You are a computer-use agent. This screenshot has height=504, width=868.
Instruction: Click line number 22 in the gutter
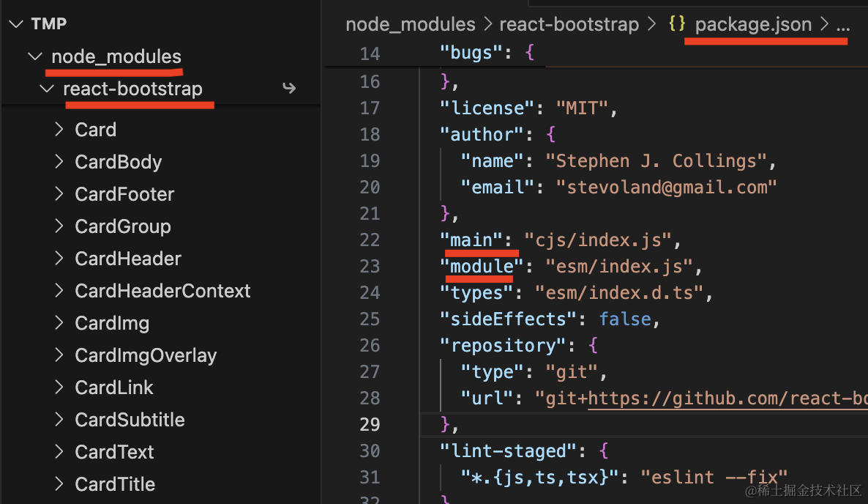click(x=370, y=240)
